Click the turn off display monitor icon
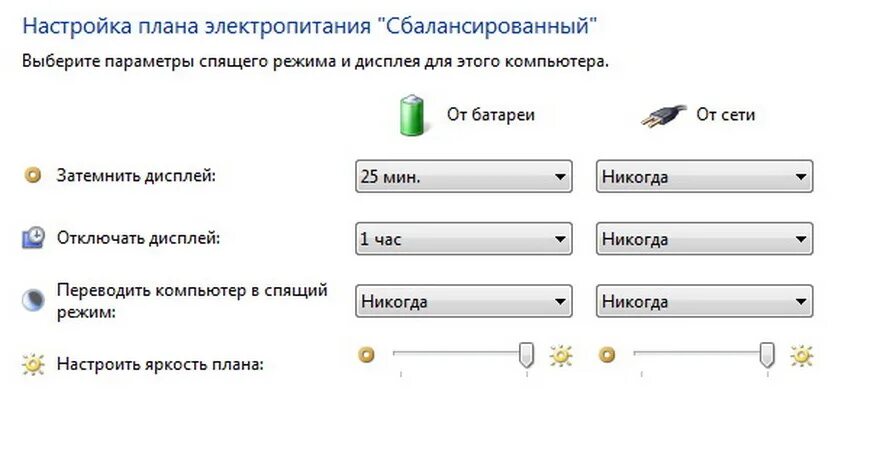This screenshot has width=886, height=454. [x=33, y=238]
